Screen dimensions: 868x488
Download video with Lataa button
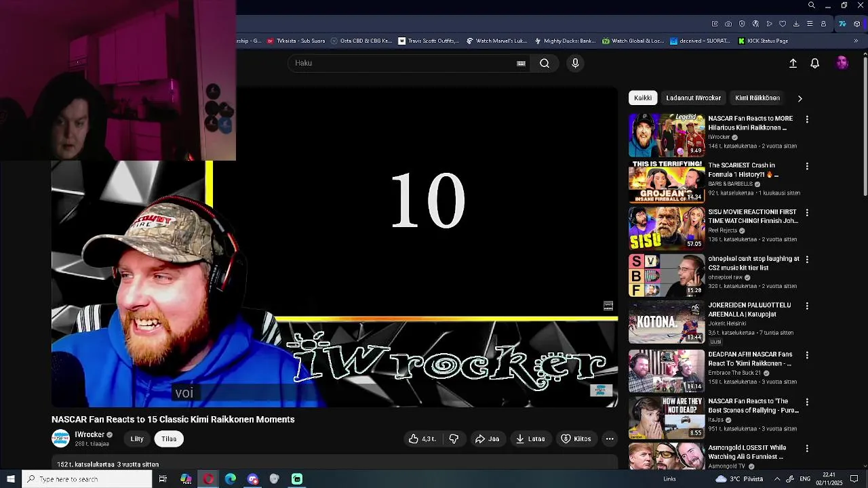(x=530, y=439)
